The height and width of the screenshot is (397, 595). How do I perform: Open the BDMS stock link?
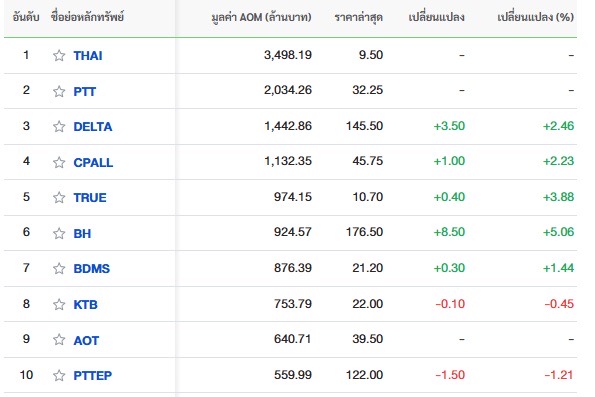92,268
